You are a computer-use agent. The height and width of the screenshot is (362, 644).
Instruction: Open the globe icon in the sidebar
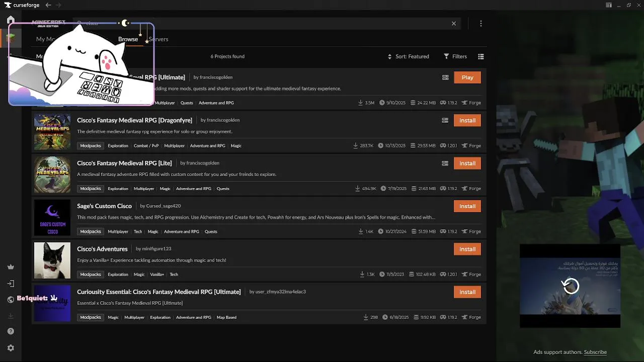[x=11, y=300]
